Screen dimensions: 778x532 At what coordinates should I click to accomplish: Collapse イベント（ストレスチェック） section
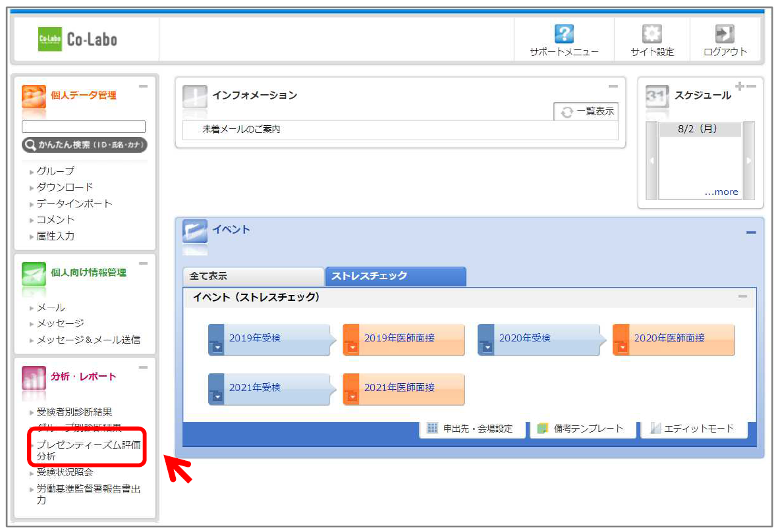click(x=742, y=296)
